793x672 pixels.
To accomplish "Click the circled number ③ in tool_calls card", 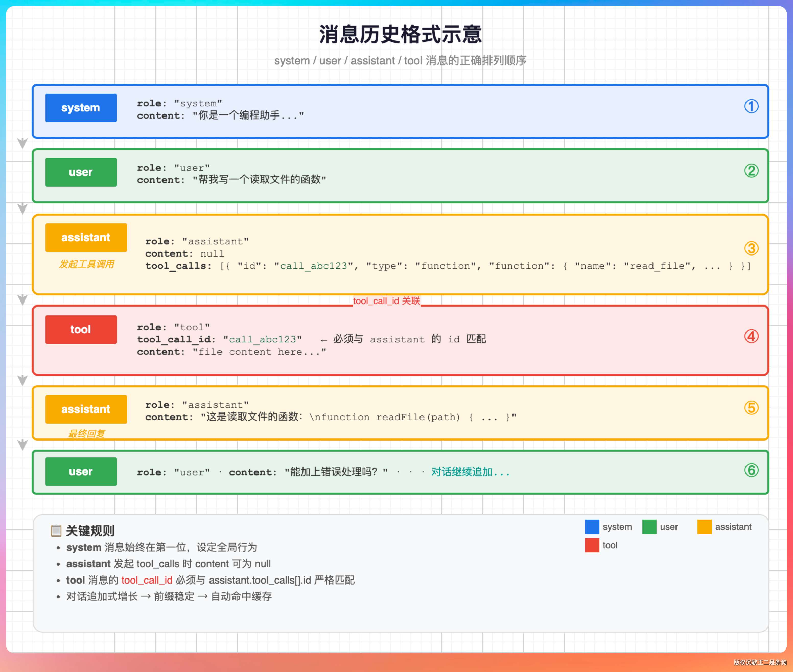I will (x=751, y=248).
